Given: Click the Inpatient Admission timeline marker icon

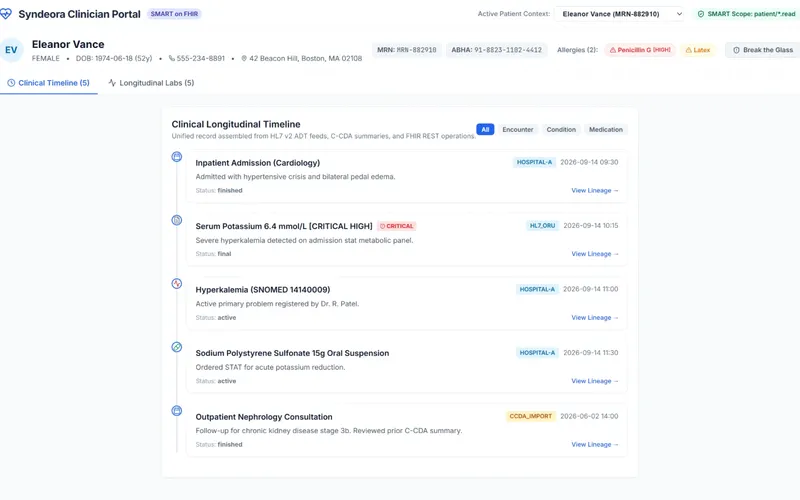Looking at the screenshot, I should pos(177,157).
